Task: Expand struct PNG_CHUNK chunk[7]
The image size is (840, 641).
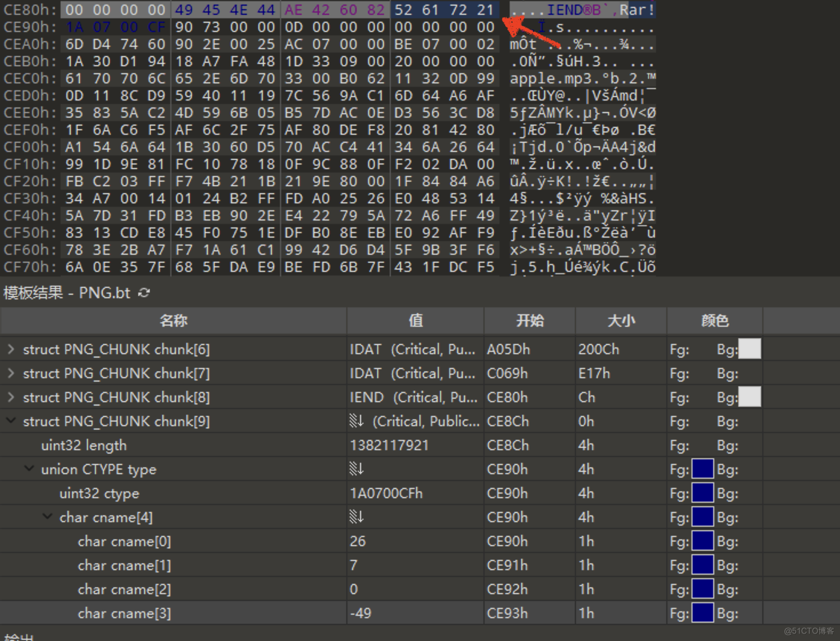Action: pyautogui.click(x=11, y=373)
